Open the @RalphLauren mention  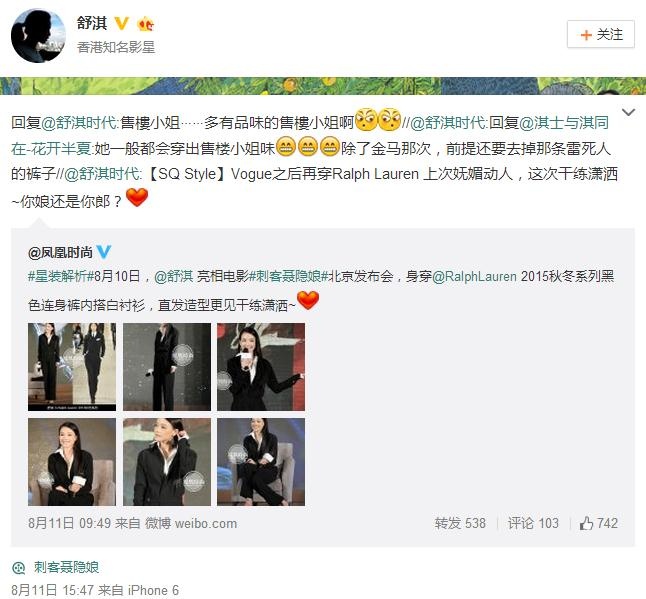click(x=474, y=276)
